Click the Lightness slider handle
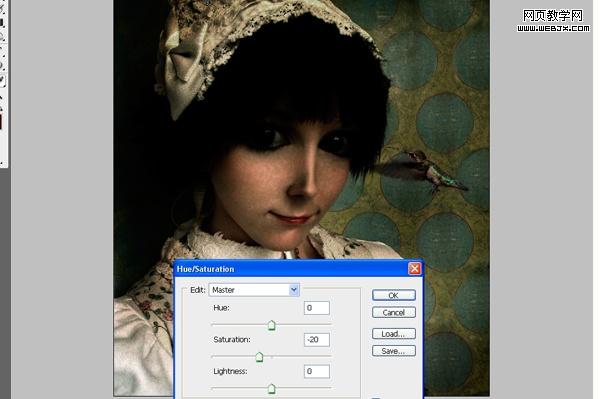The height and width of the screenshot is (399, 600). pyautogui.click(x=271, y=389)
